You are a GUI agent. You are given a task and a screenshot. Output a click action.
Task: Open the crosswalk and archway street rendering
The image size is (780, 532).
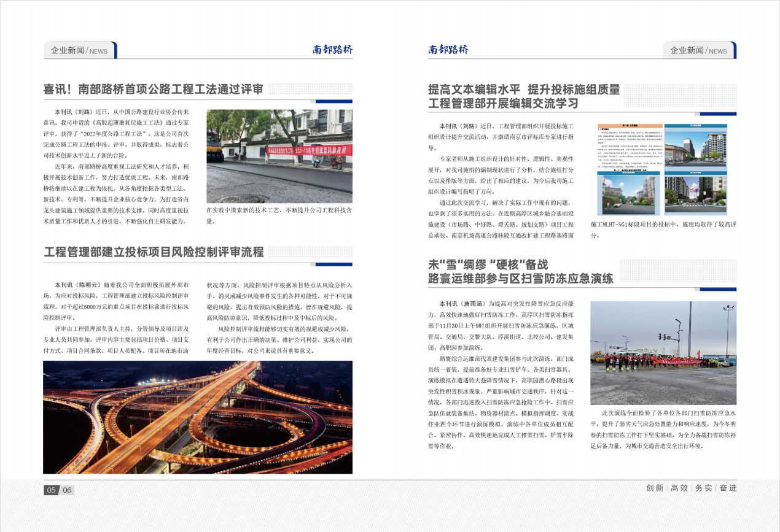(695, 193)
